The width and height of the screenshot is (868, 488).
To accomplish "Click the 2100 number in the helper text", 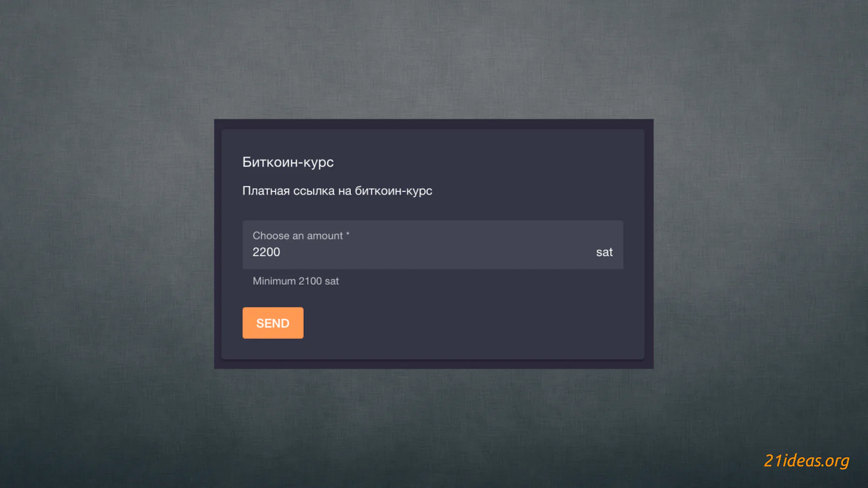I will click(310, 281).
